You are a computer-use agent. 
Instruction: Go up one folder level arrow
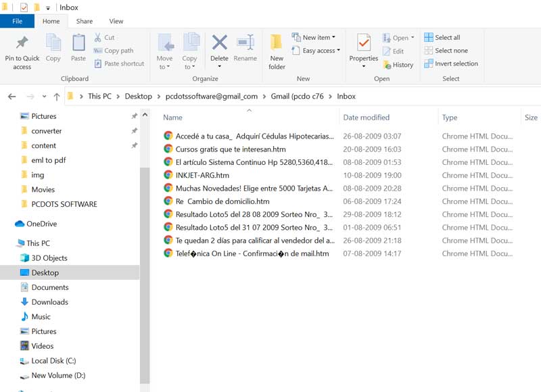click(57, 97)
